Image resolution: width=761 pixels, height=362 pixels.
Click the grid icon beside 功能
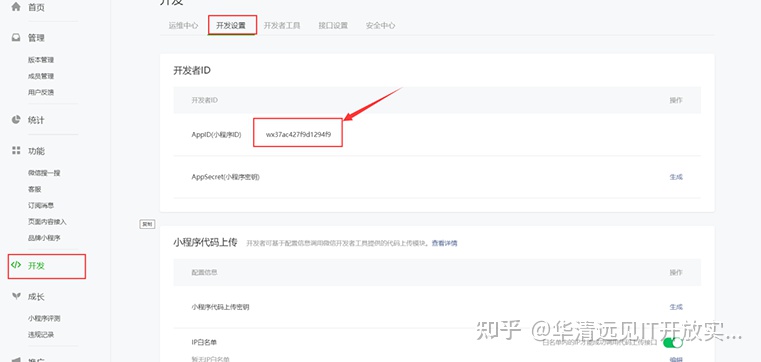16,150
